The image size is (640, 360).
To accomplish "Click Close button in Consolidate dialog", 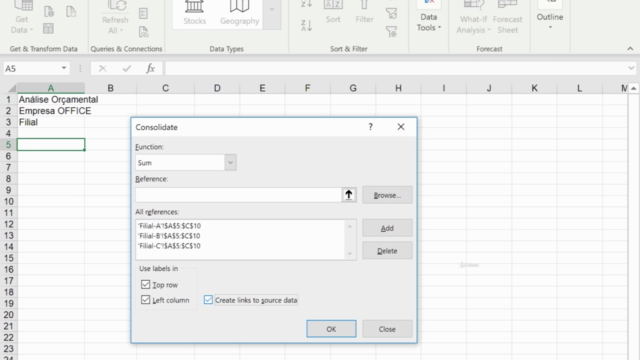I will click(387, 329).
